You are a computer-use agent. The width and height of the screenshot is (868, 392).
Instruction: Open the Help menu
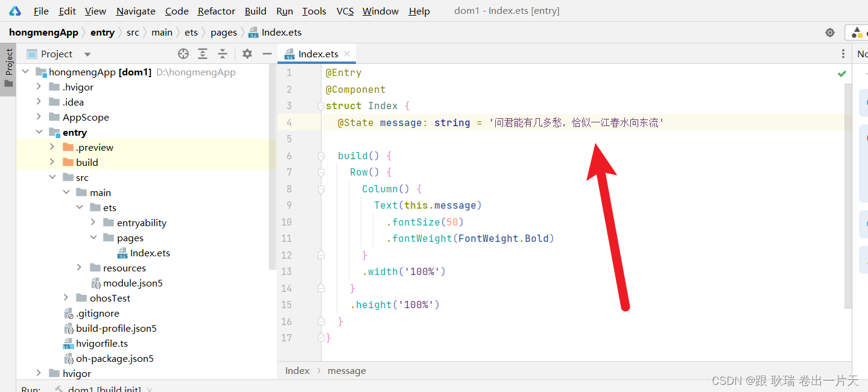point(419,11)
